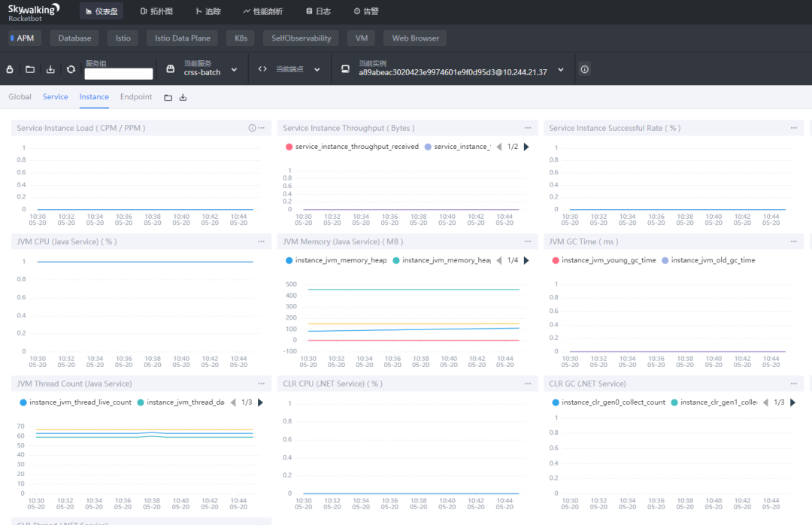Show info tip for Service Instance Load
This screenshot has height=525, width=812.
[252, 128]
